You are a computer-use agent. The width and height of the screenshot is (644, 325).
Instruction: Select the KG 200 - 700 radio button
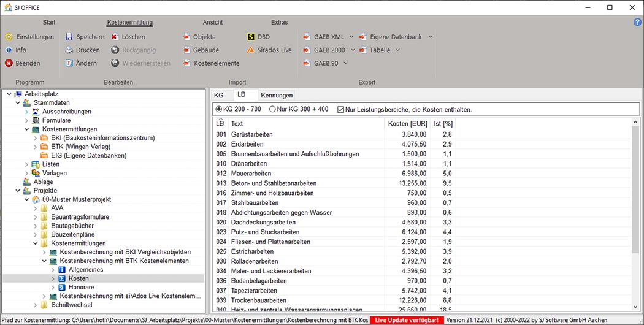tap(219, 109)
